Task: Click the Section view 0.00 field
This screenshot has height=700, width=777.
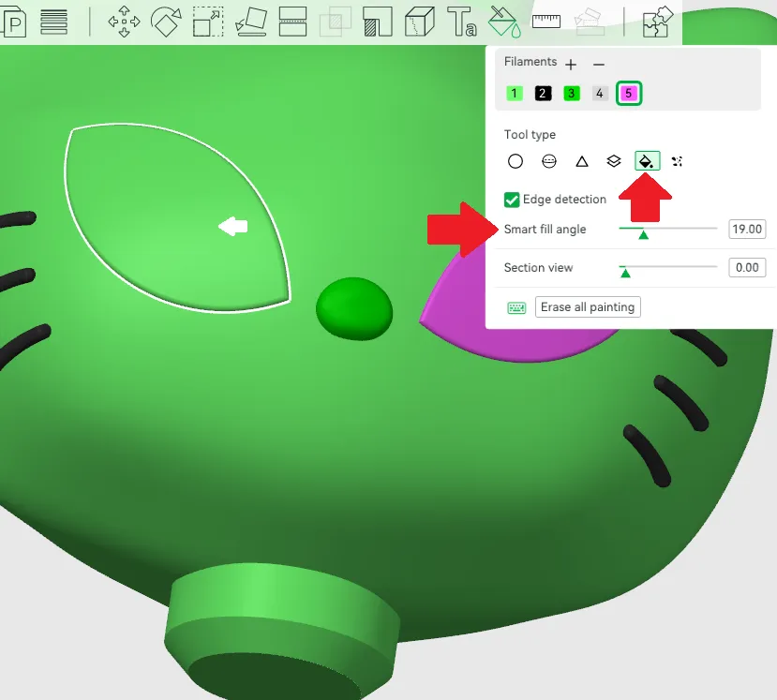Action: [x=747, y=267]
